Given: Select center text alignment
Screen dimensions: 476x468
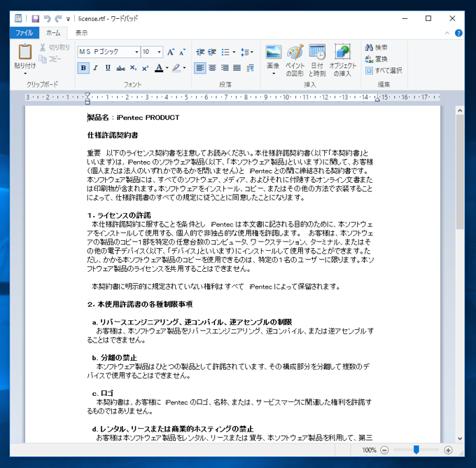Looking at the screenshot, I should [212, 68].
